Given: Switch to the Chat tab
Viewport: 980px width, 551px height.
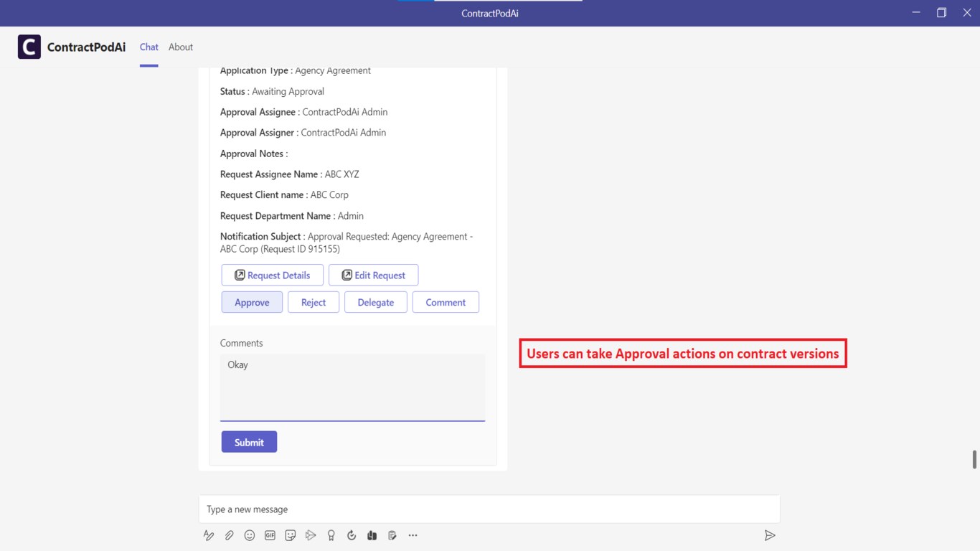Looking at the screenshot, I should pyautogui.click(x=149, y=47).
